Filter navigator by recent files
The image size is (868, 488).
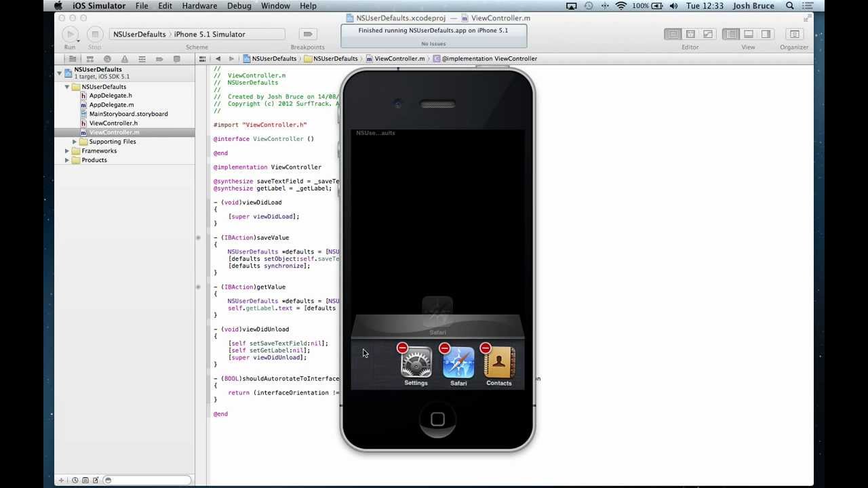point(75,481)
